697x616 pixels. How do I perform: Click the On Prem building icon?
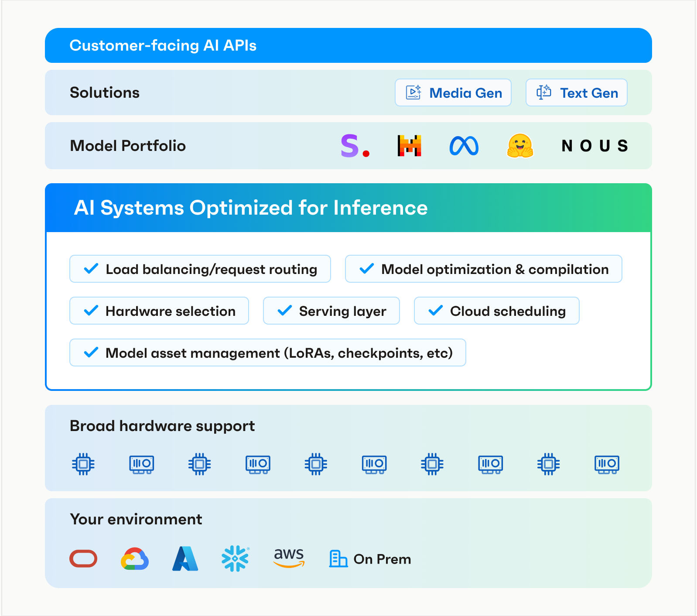tap(338, 559)
